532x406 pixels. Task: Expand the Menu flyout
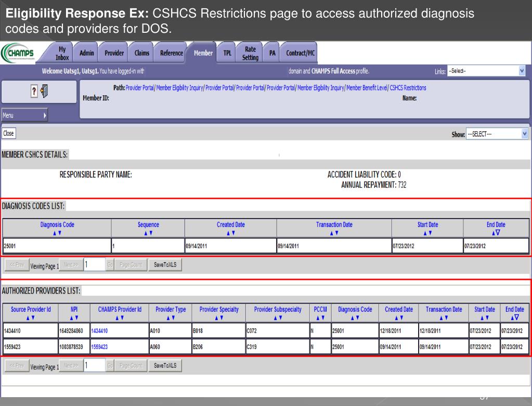pos(24,116)
